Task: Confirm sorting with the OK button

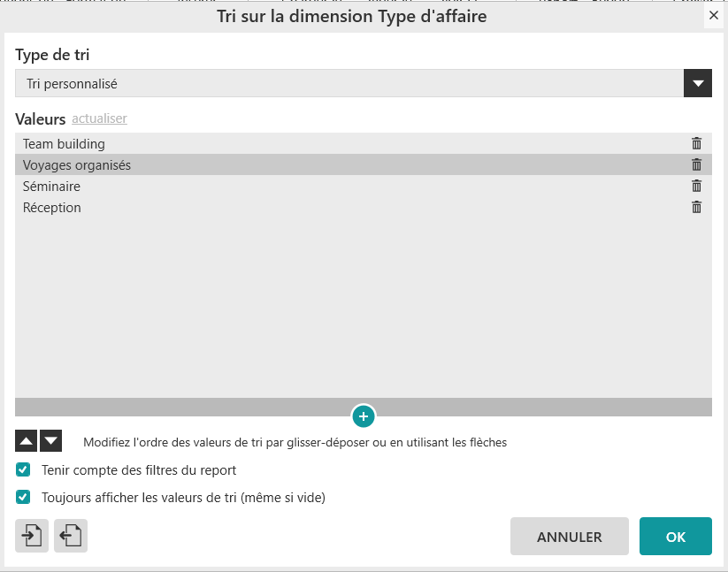Action: [676, 537]
